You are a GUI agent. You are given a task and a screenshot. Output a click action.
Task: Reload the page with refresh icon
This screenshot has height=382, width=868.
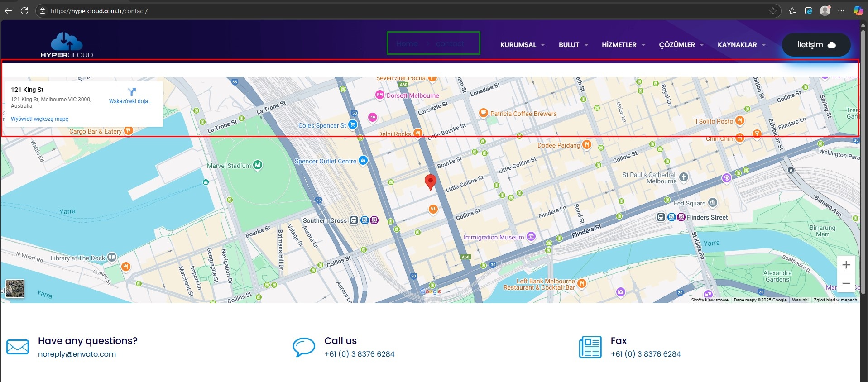coord(24,11)
